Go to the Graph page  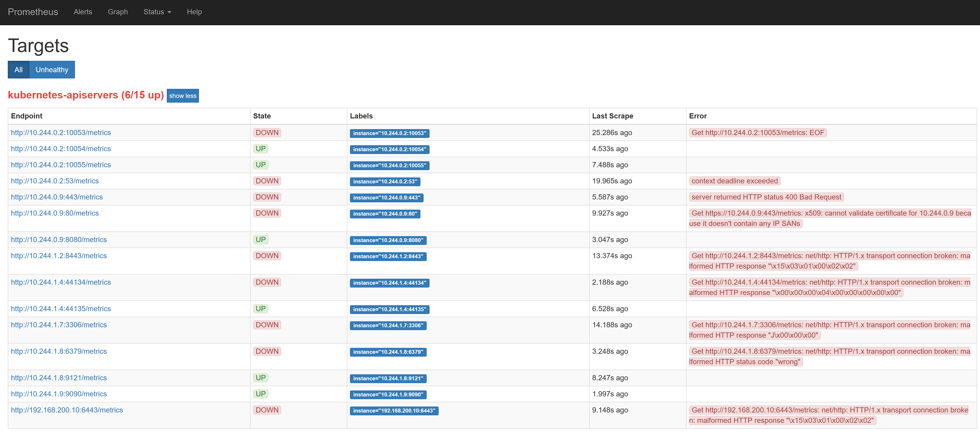pyautogui.click(x=118, y=12)
